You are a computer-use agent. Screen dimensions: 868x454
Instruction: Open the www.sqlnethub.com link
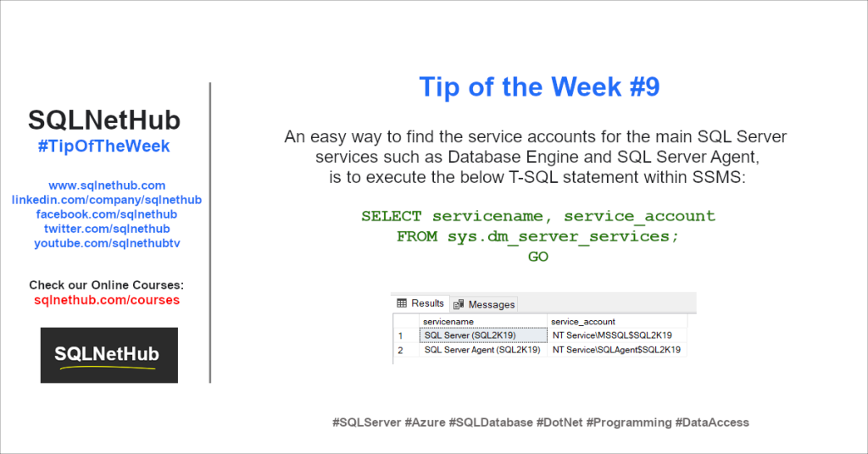107,185
